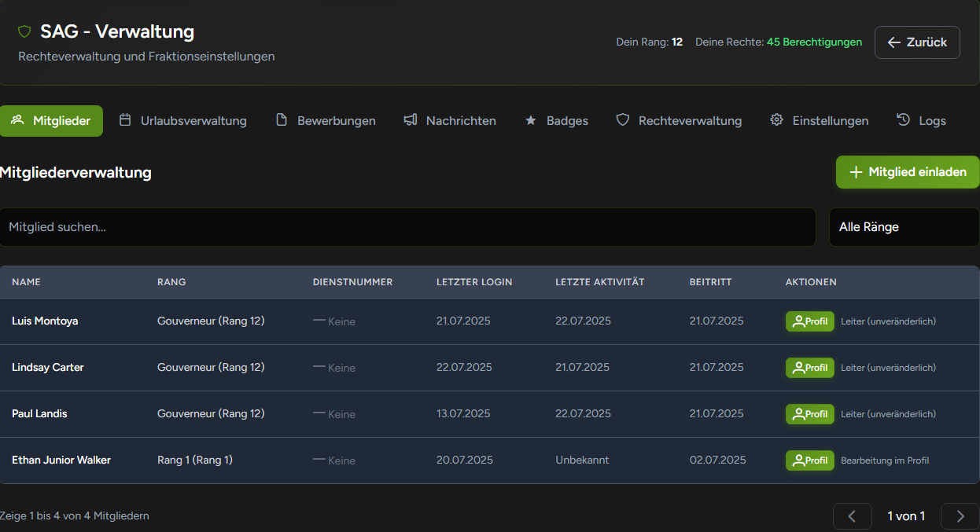Click the LETZTE AKTIVITÄT column header
This screenshot has width=980, height=532.
pyautogui.click(x=600, y=282)
